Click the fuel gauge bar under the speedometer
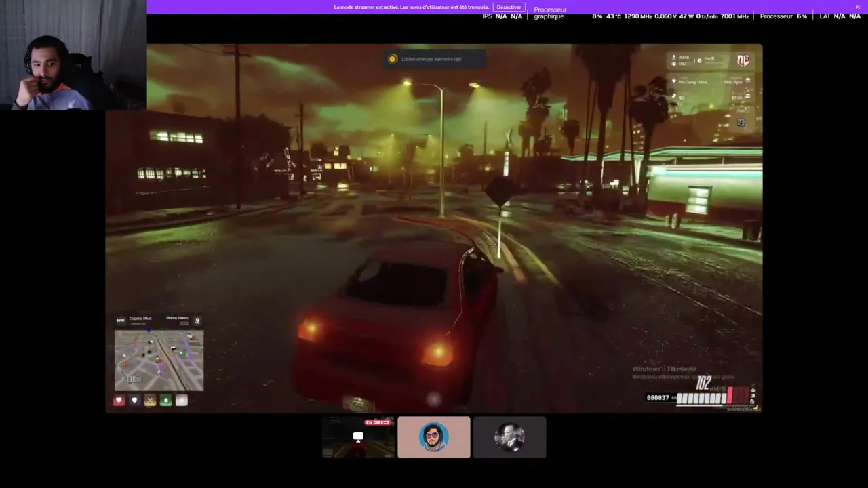868x488 pixels. [715, 405]
